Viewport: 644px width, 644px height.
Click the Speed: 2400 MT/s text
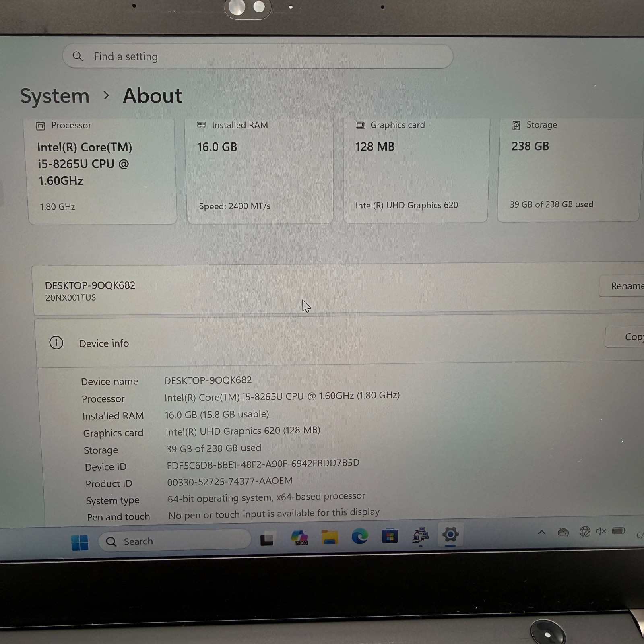tap(235, 206)
